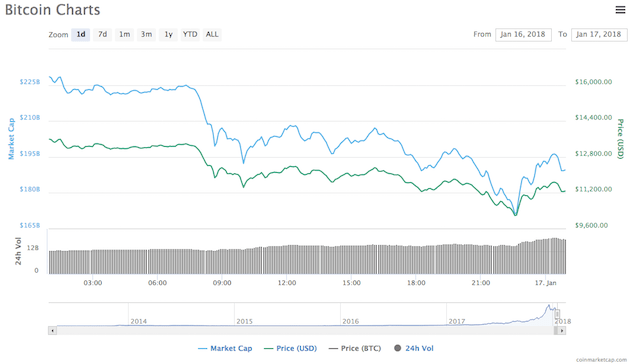
Task: Toggle the Price (USD) series legend
Action: [290, 348]
